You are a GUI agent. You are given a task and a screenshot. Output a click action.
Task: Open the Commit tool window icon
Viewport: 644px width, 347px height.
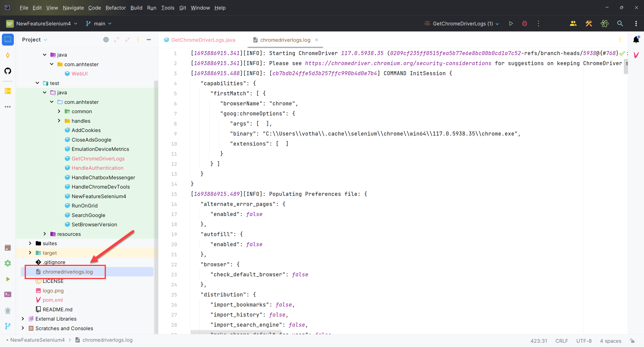(x=8, y=55)
